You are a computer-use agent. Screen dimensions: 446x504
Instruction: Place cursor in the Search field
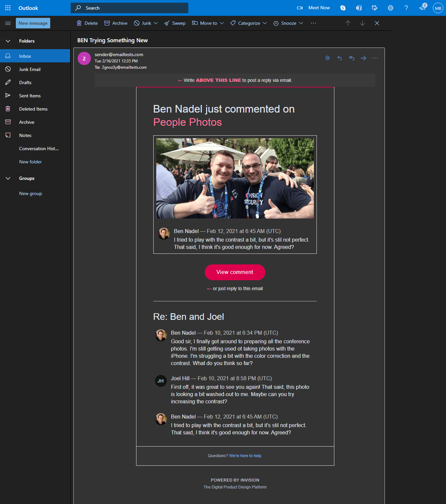(x=129, y=8)
